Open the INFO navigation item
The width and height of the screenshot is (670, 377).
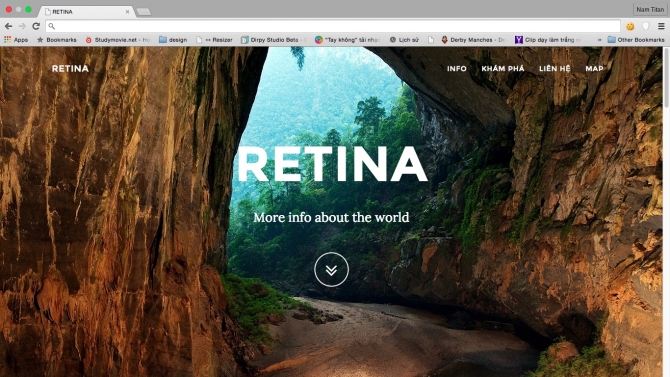click(457, 68)
